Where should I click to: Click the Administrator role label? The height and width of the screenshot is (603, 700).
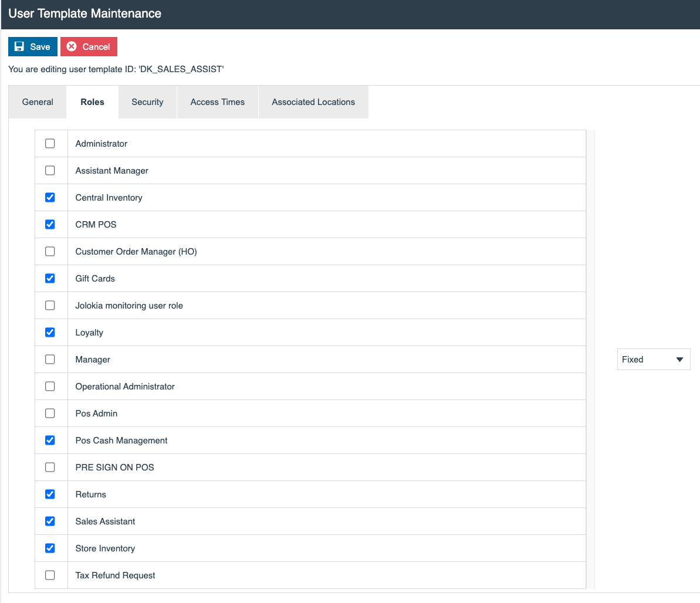click(102, 144)
